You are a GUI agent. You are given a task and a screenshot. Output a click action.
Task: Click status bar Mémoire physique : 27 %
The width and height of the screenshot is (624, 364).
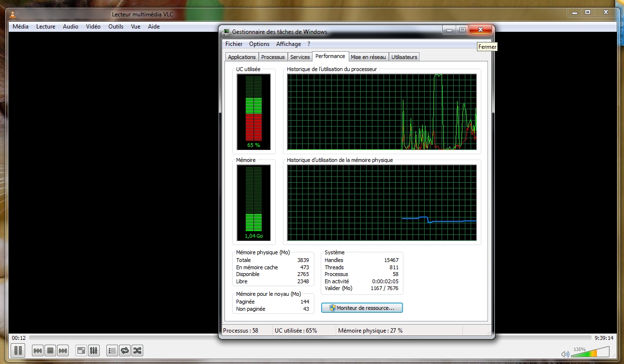(399, 331)
